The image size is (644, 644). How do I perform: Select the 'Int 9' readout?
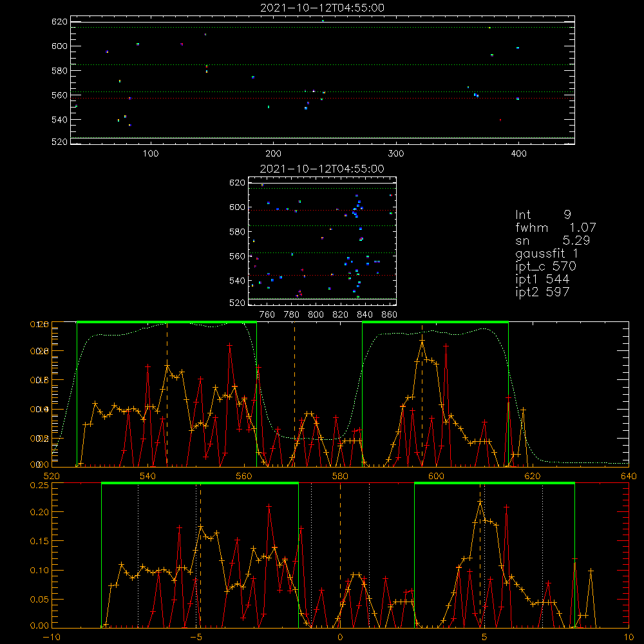tap(543, 215)
